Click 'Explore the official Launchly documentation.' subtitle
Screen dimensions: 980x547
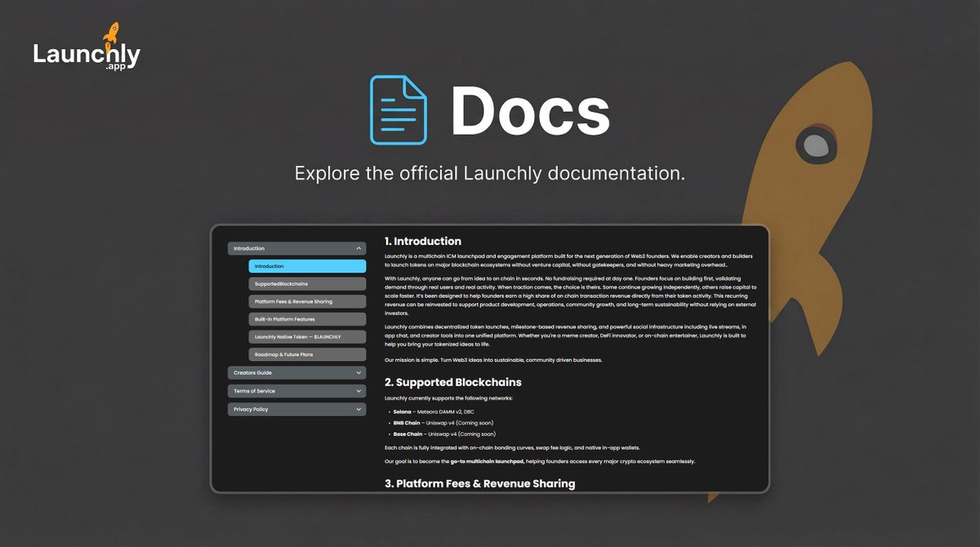[490, 174]
